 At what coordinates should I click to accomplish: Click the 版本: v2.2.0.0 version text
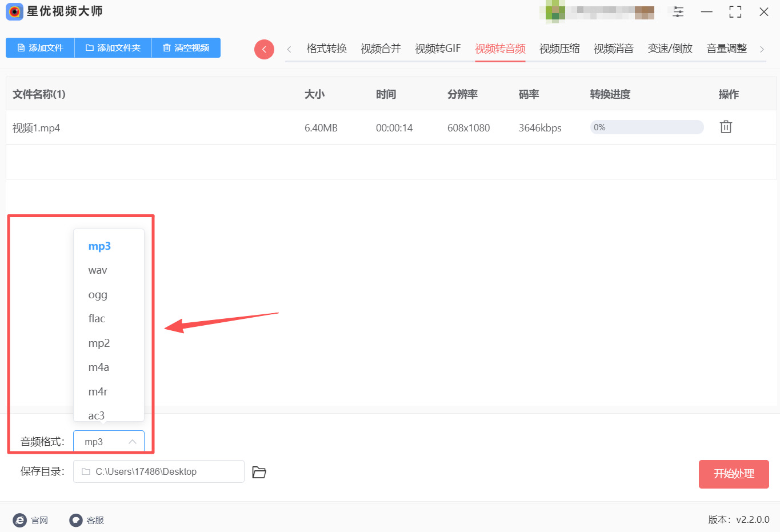point(739,520)
